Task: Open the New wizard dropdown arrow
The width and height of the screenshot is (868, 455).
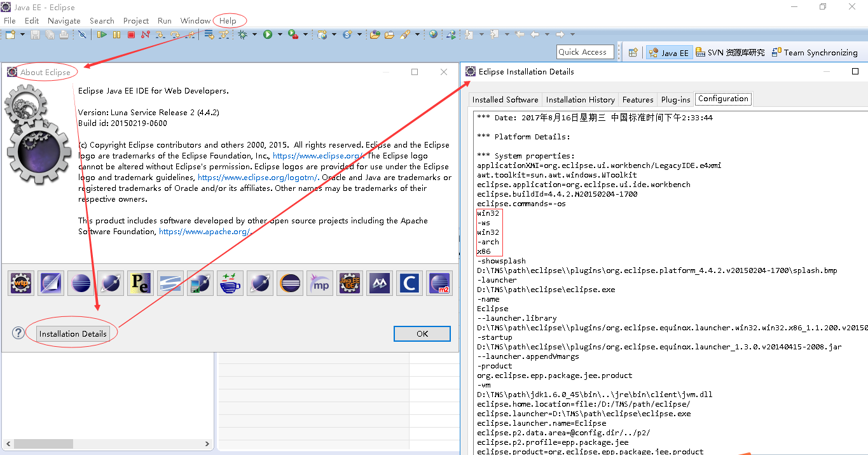Action: pyautogui.click(x=22, y=34)
